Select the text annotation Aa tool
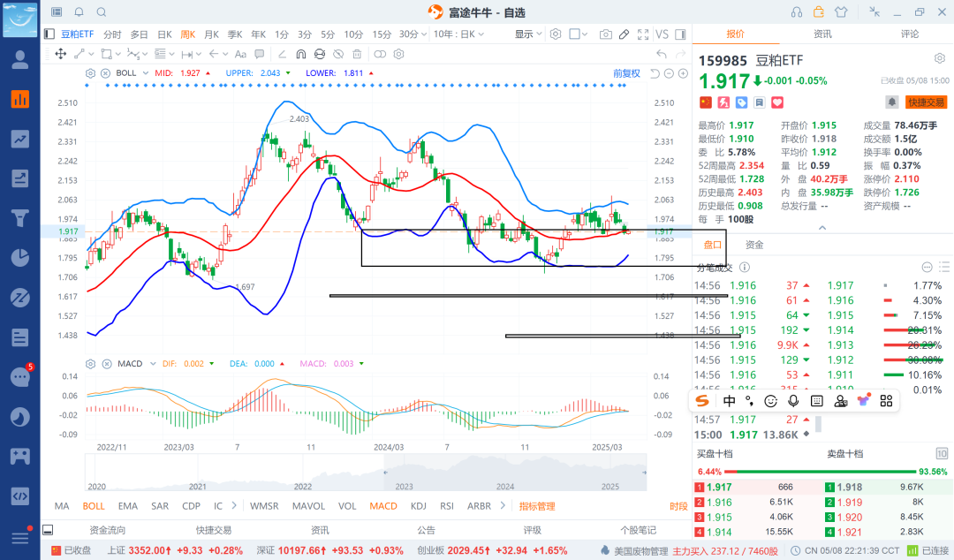The width and height of the screenshot is (954, 560). pyautogui.click(x=240, y=54)
